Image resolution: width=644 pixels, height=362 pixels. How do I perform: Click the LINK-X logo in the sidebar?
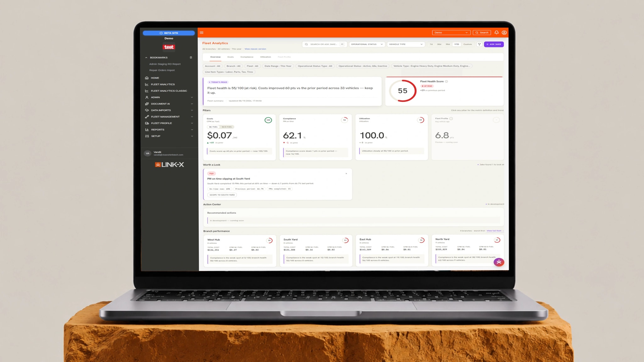[169, 165]
